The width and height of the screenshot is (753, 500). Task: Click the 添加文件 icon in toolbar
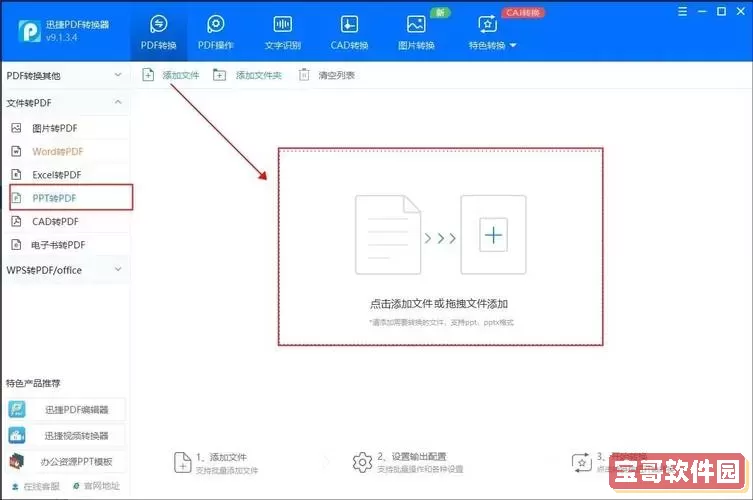tap(148, 75)
